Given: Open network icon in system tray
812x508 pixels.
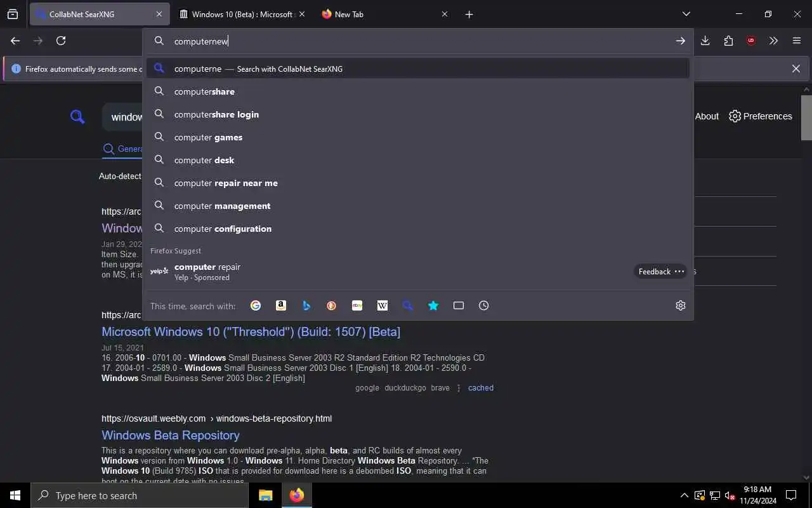Looking at the screenshot, I should [x=714, y=495].
